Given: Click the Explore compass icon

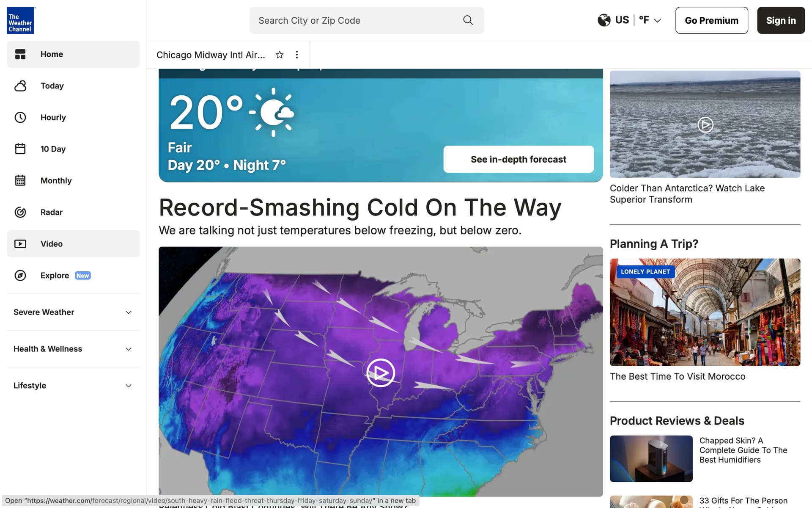Looking at the screenshot, I should 20,276.
